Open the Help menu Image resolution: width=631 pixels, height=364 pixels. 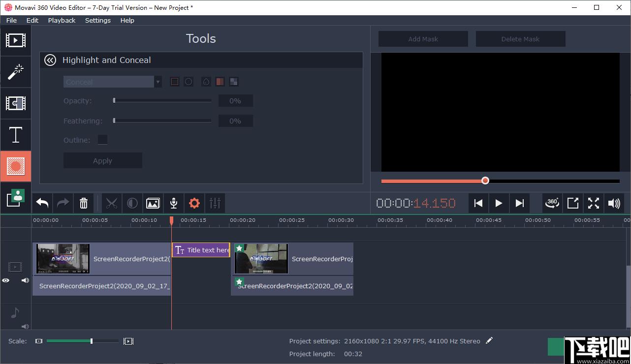[x=127, y=20]
